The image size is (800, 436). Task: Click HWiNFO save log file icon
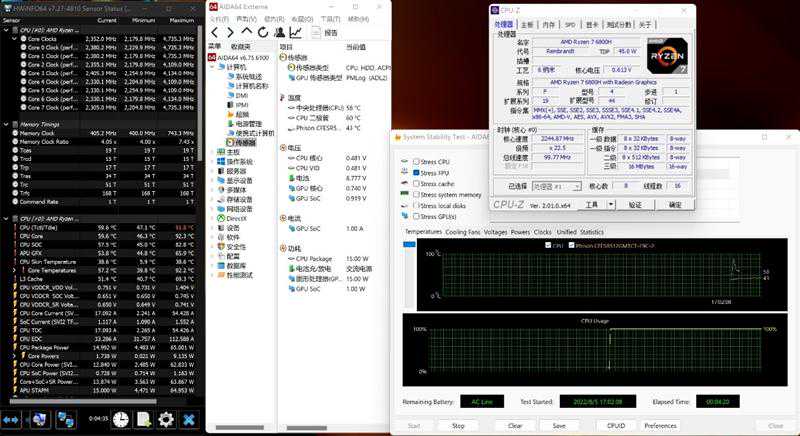coord(143,419)
